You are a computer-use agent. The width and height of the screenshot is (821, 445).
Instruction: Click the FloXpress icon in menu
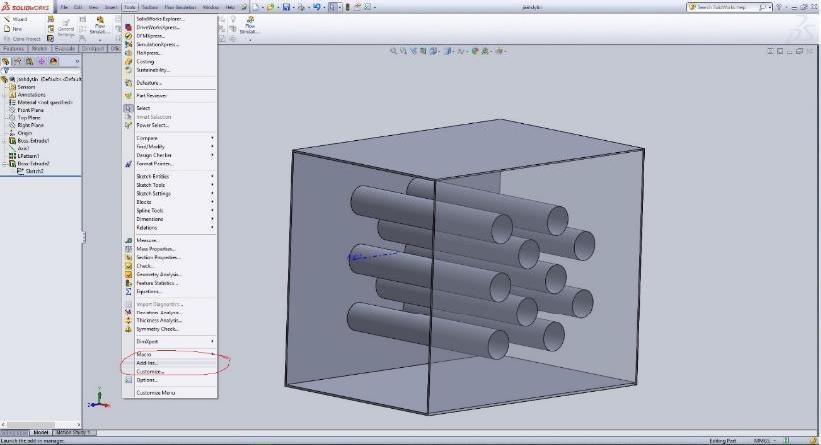128,53
